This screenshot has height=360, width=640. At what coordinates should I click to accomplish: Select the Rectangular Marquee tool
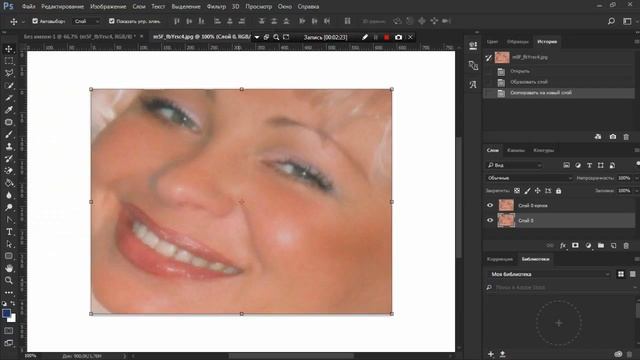coord(9,61)
